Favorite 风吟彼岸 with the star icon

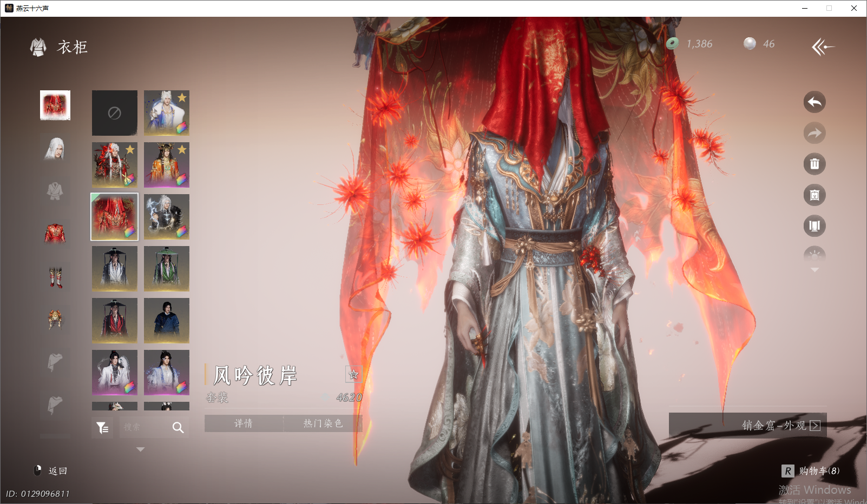(353, 374)
